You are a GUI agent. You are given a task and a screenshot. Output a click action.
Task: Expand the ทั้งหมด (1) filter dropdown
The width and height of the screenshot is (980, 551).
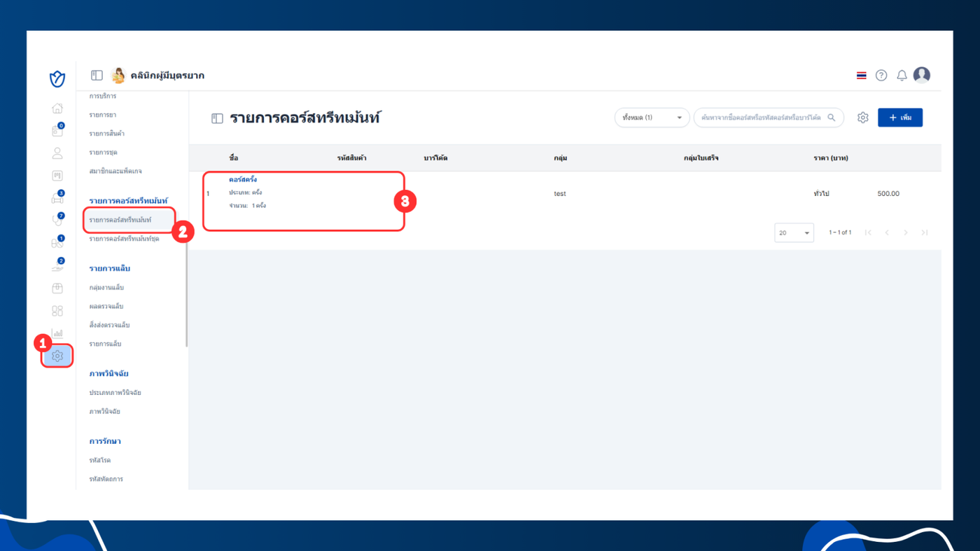tap(652, 118)
